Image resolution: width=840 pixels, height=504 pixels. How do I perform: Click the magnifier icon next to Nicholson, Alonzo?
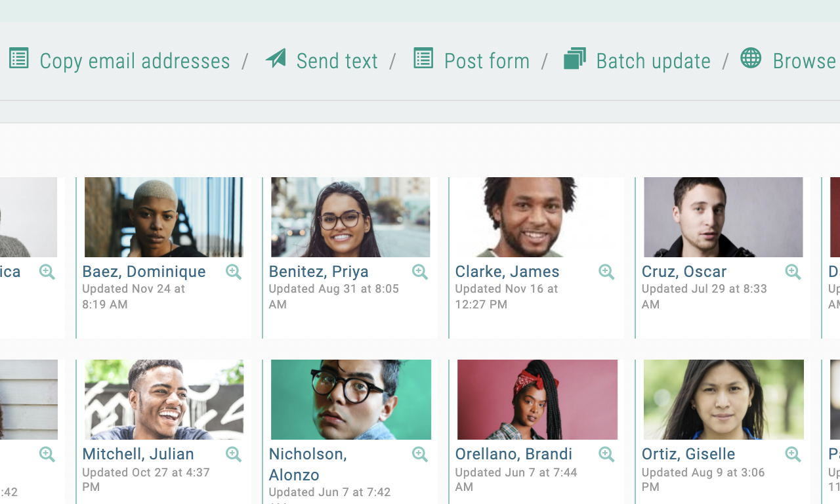(420, 454)
